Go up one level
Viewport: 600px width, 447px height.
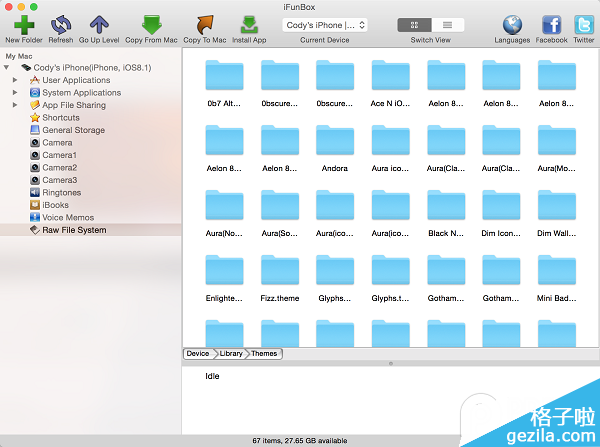[x=100, y=24]
